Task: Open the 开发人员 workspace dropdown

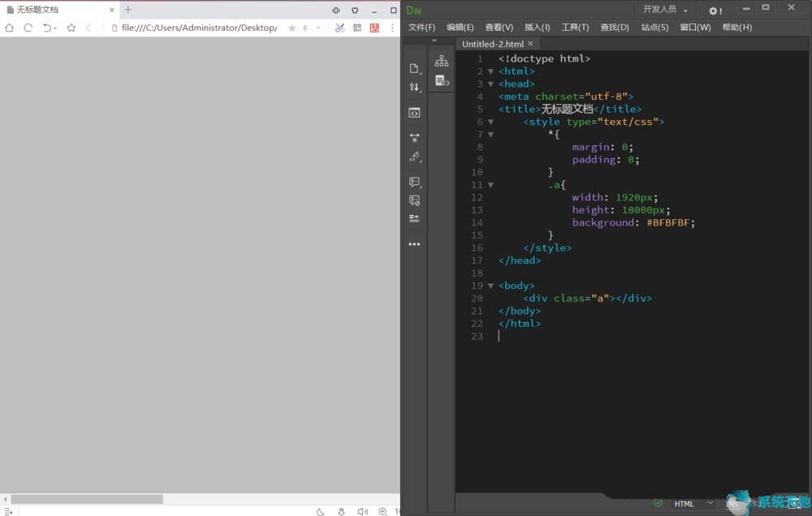Action: click(666, 9)
